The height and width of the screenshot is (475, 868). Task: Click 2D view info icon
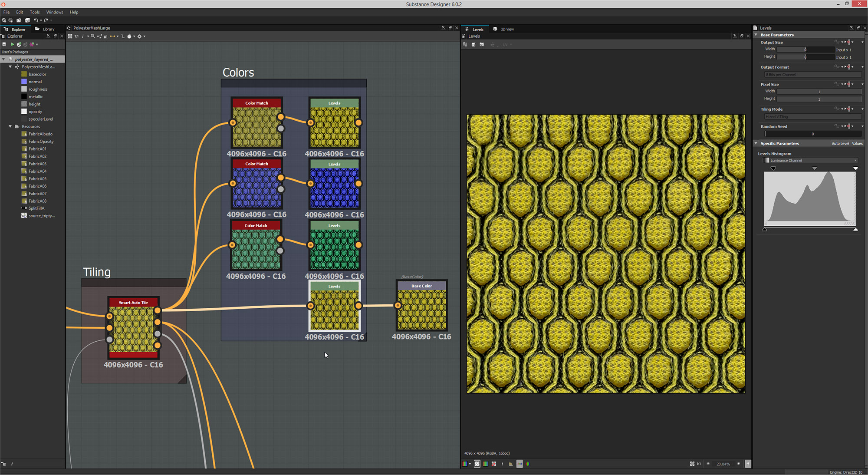(502, 464)
